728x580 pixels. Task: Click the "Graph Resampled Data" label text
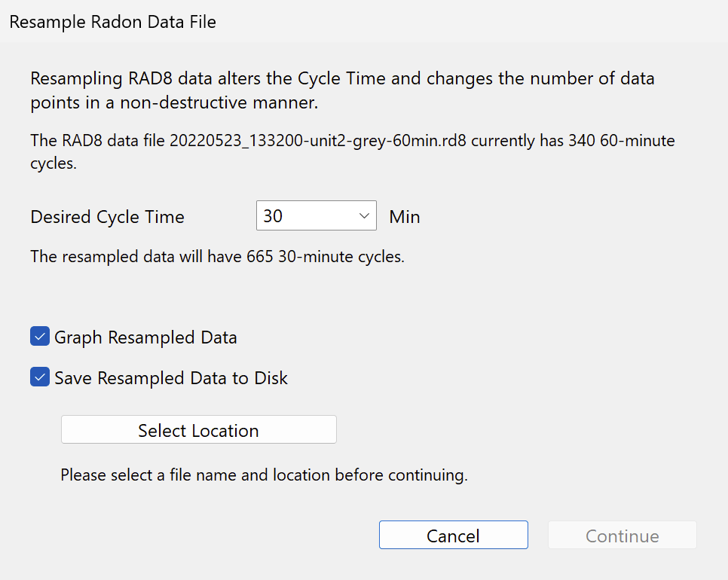pyautogui.click(x=145, y=337)
